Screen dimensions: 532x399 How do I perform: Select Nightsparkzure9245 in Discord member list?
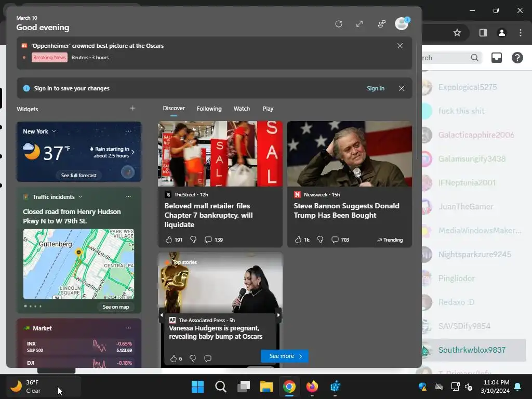(474, 254)
